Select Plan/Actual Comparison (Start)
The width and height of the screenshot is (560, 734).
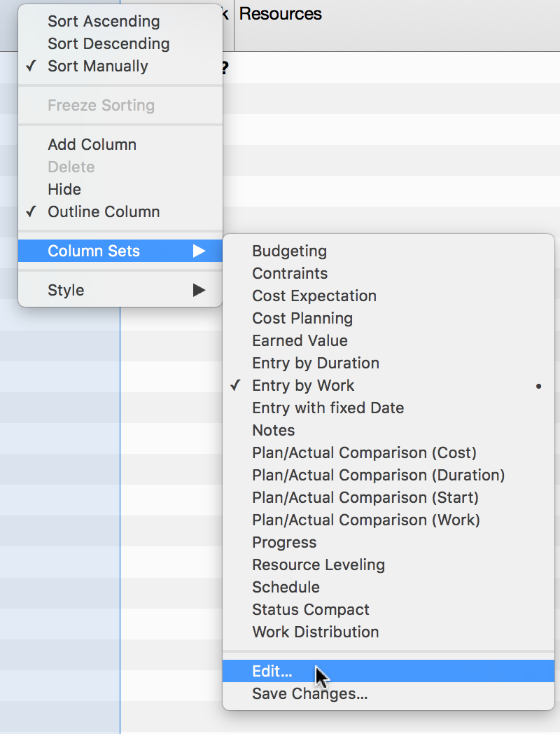click(388, 497)
